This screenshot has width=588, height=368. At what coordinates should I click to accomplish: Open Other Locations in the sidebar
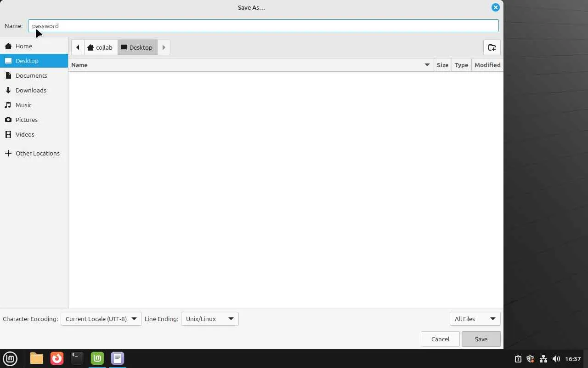pyautogui.click(x=34, y=153)
